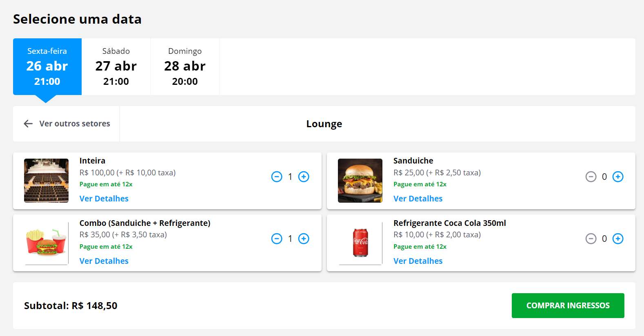Image resolution: width=644 pixels, height=336 pixels.
Task: Add a Refrigerante Coca Cola with plus icon
Action: pos(618,239)
